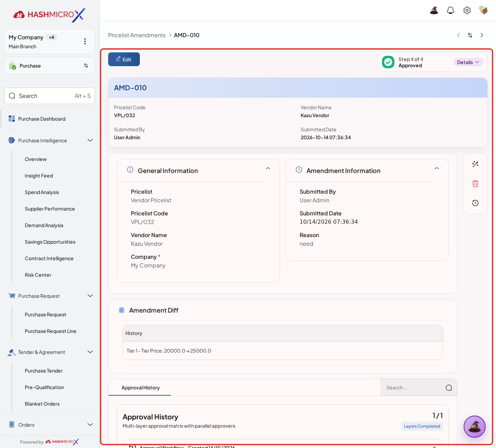Select Spend Analysis menu item
This screenshot has width=496, height=448.
pos(42,192)
